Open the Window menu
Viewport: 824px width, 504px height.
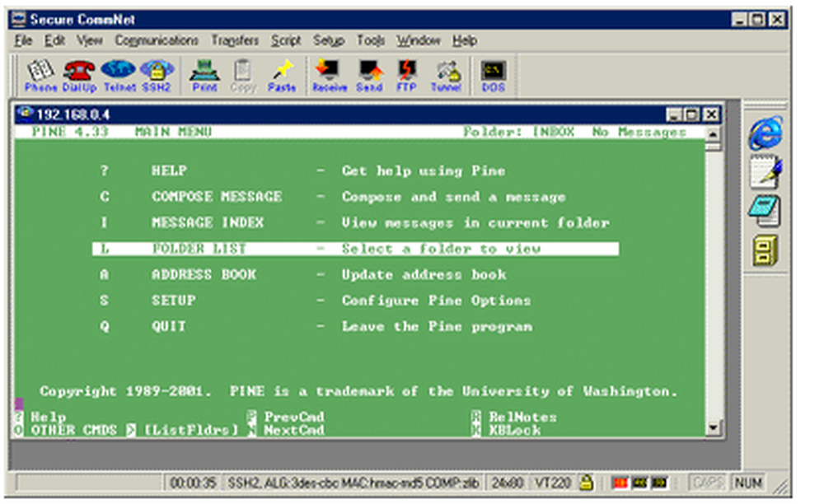pos(419,40)
